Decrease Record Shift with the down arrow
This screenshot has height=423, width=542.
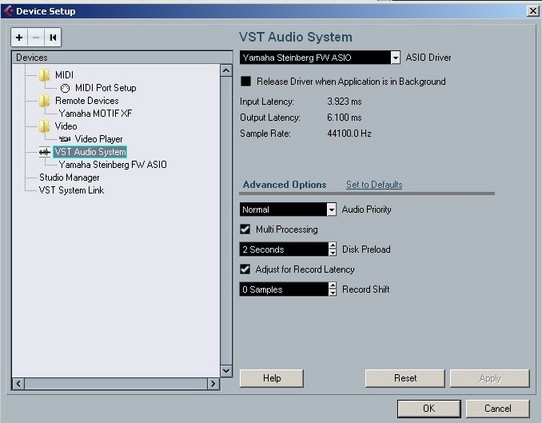333,293
